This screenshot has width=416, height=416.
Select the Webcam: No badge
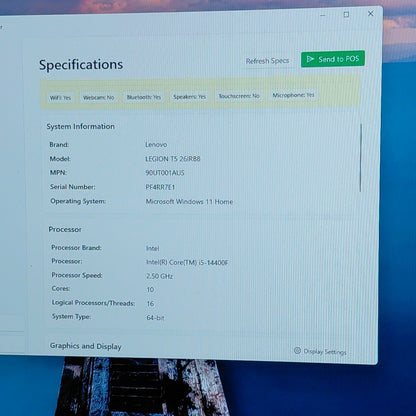coord(99,97)
